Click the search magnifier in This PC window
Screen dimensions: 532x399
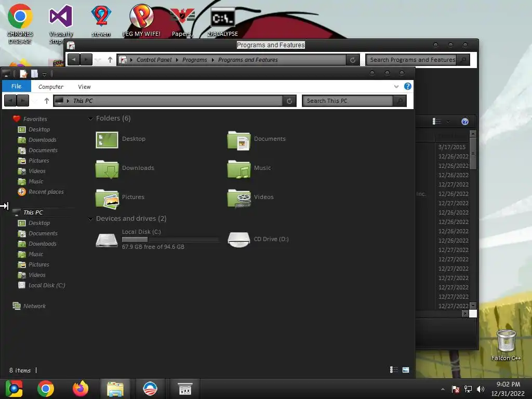(400, 101)
